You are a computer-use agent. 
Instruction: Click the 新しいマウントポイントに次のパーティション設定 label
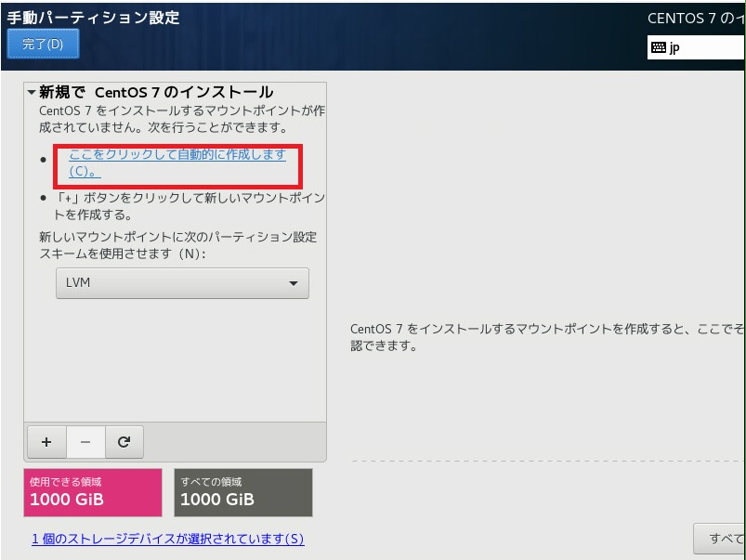pyautogui.click(x=178, y=245)
